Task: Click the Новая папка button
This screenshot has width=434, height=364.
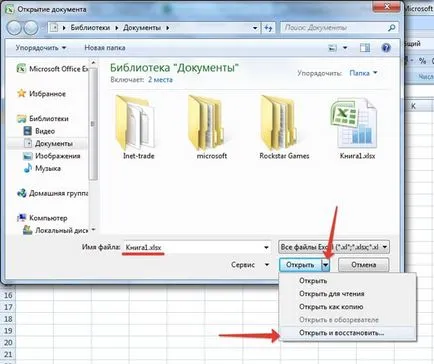Action: click(105, 48)
